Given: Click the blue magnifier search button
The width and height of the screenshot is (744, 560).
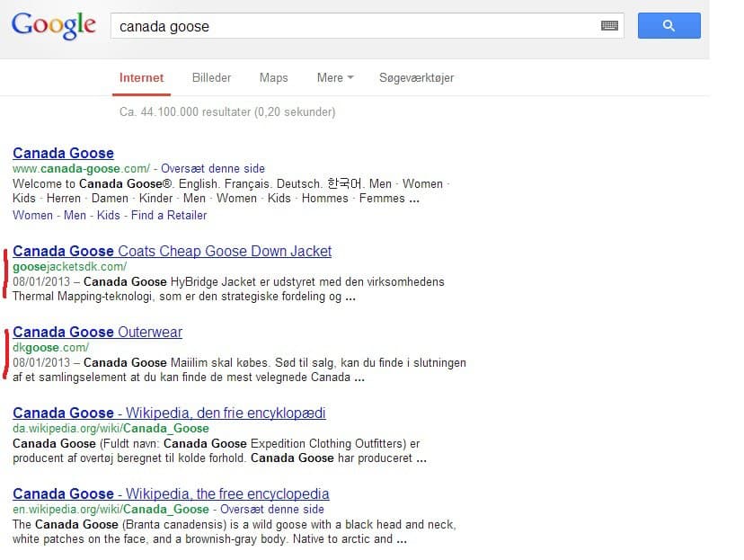Looking at the screenshot, I should 669,26.
